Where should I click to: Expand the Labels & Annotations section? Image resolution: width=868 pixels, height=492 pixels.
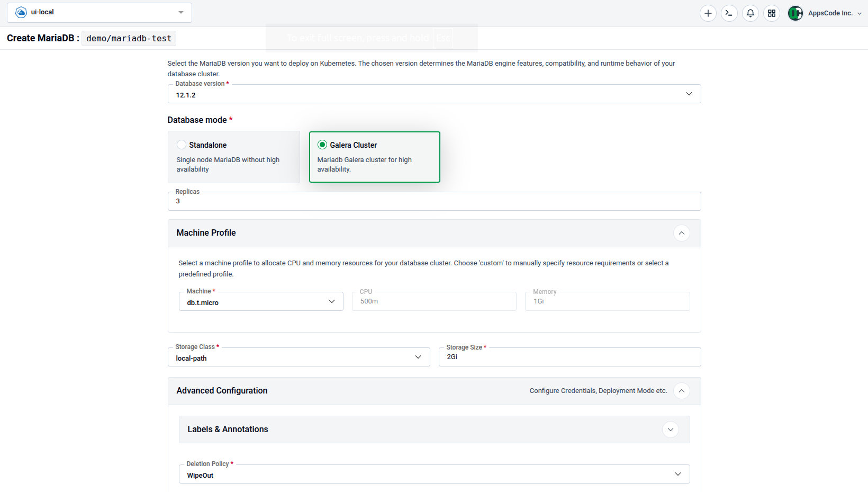pos(671,430)
